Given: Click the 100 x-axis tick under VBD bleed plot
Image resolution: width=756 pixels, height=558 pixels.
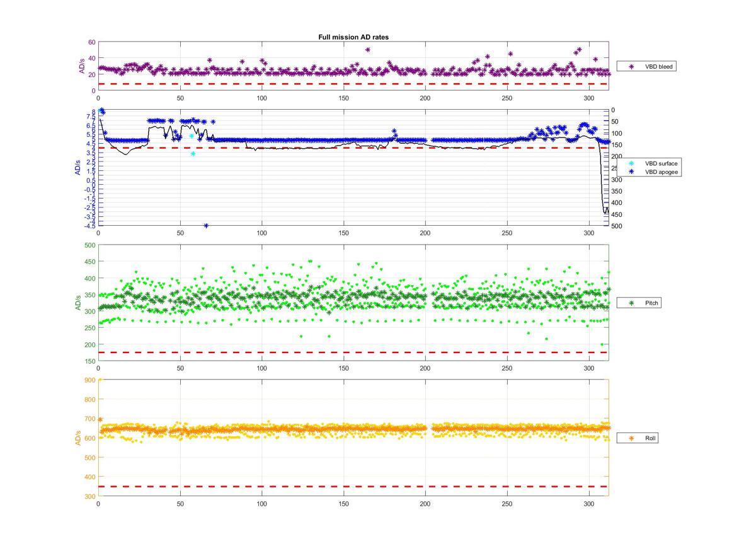Looking at the screenshot, I should (x=262, y=98).
